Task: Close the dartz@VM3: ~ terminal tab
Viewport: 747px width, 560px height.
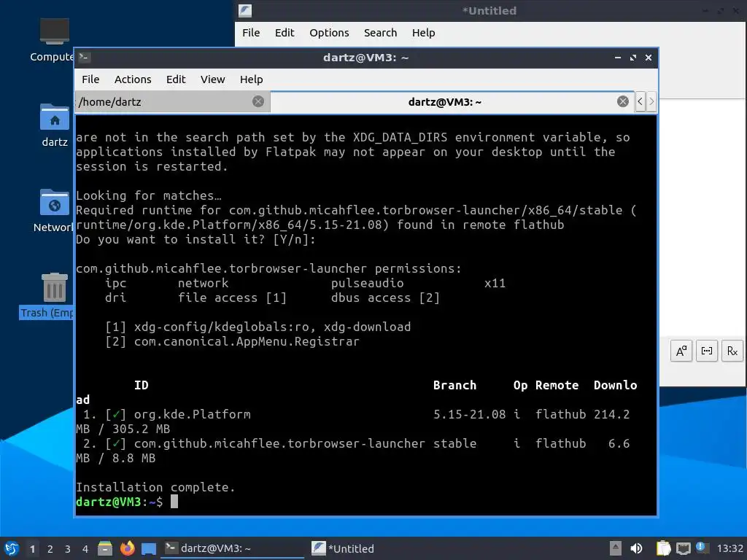Action: point(623,101)
